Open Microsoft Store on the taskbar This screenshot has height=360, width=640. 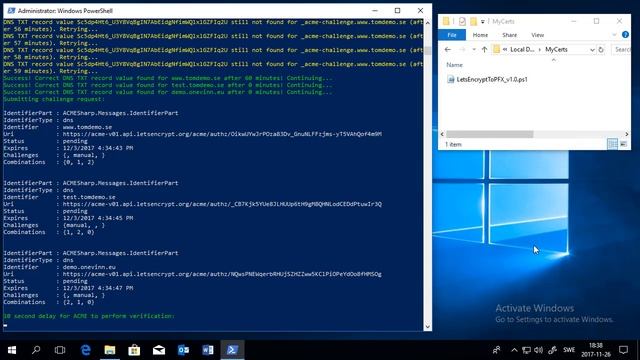tap(134, 350)
